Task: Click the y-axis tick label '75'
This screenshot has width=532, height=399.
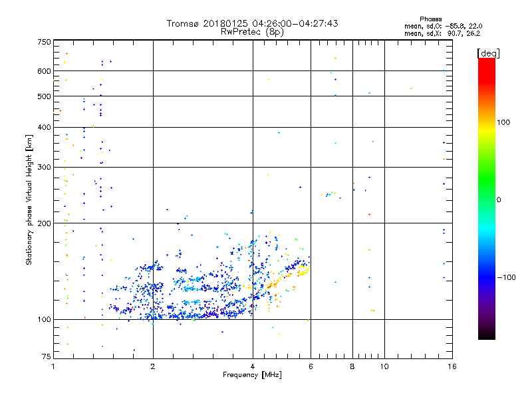Action: [47, 356]
